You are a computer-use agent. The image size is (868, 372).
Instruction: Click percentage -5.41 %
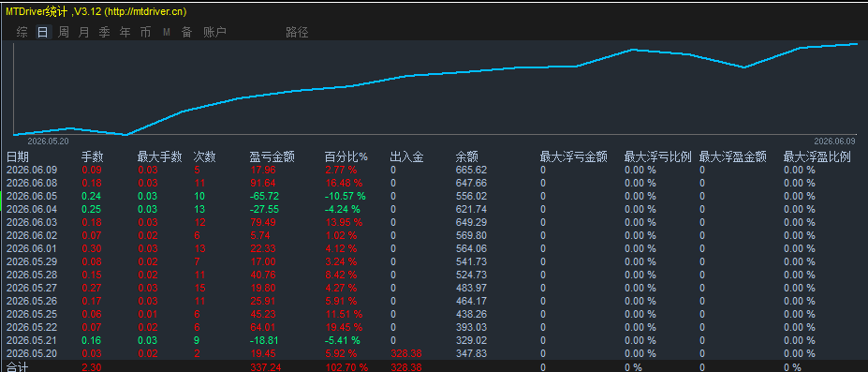point(343,340)
